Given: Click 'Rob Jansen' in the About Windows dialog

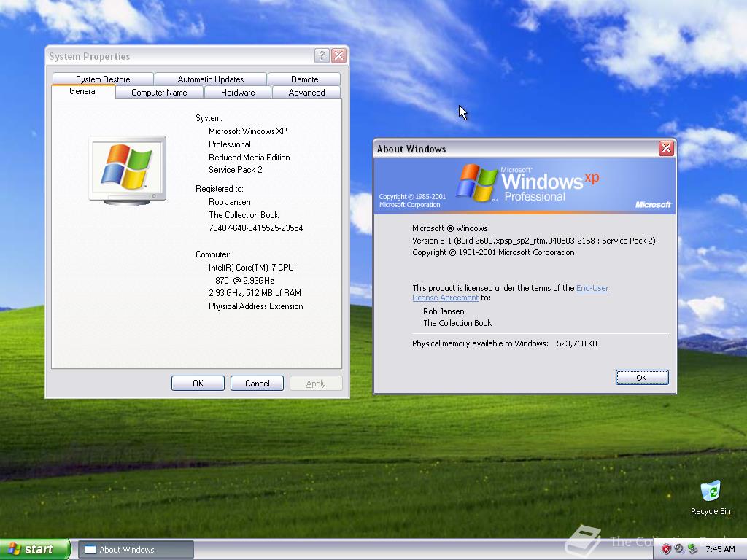Looking at the screenshot, I should (444, 311).
